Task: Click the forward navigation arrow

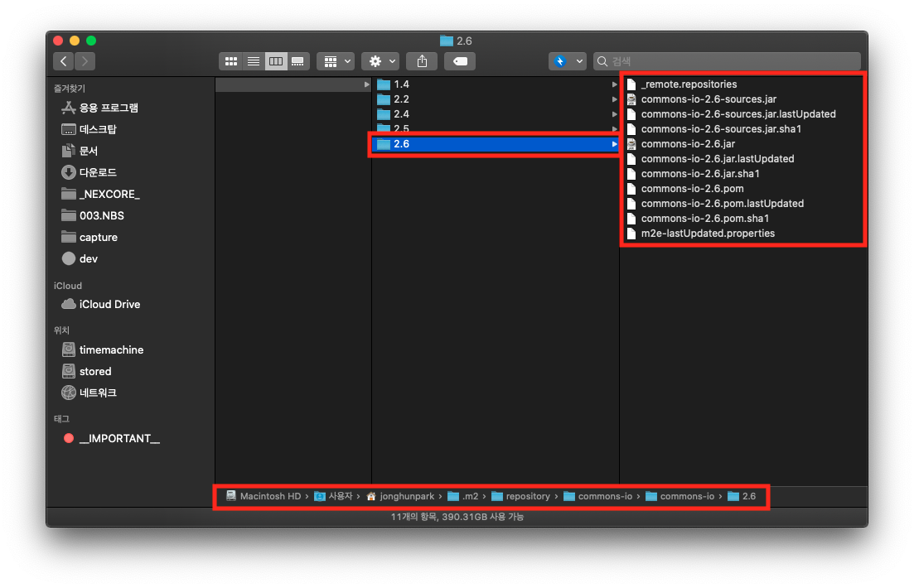Action: 85,61
